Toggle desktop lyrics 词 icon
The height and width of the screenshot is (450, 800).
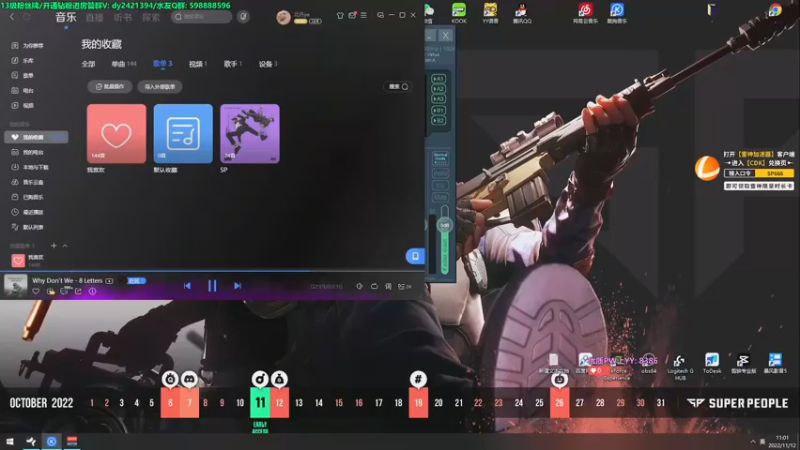click(x=388, y=286)
